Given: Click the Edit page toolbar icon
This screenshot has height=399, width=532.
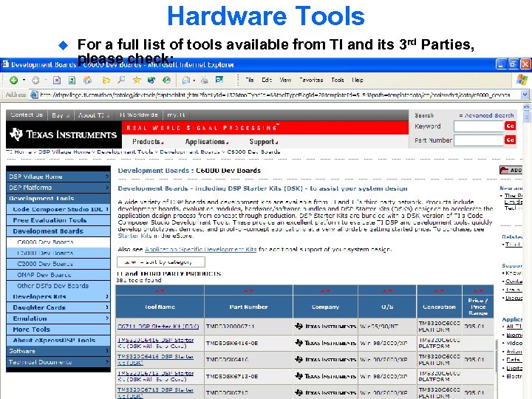Looking at the screenshot, I should click(x=219, y=80).
